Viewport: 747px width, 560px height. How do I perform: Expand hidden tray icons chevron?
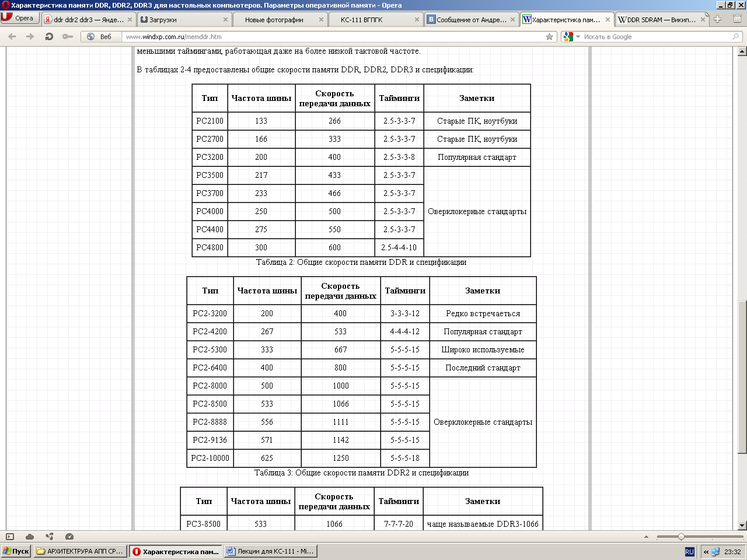point(706,552)
